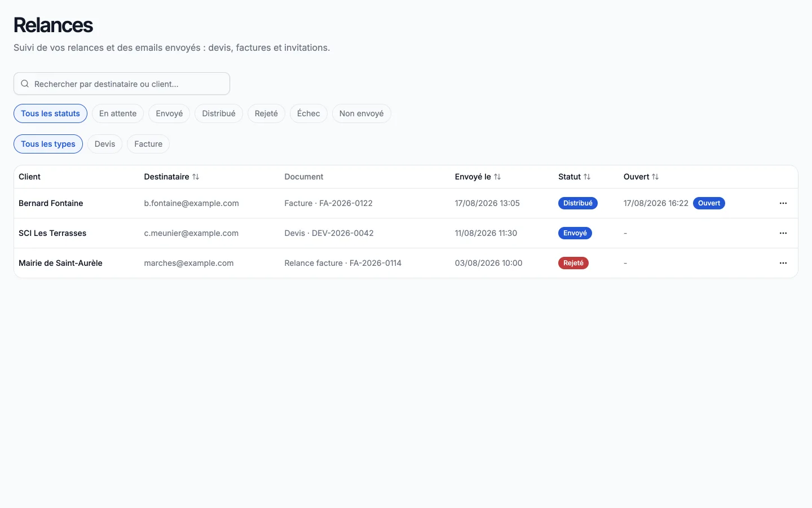
Task: Open actions menu for Bernard Fontaine row
Action: 783,203
